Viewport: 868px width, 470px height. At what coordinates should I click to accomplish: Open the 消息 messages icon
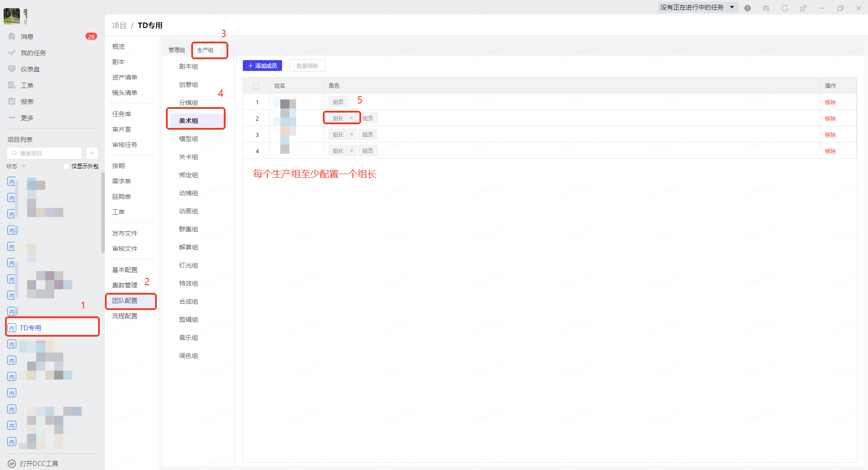(x=12, y=37)
